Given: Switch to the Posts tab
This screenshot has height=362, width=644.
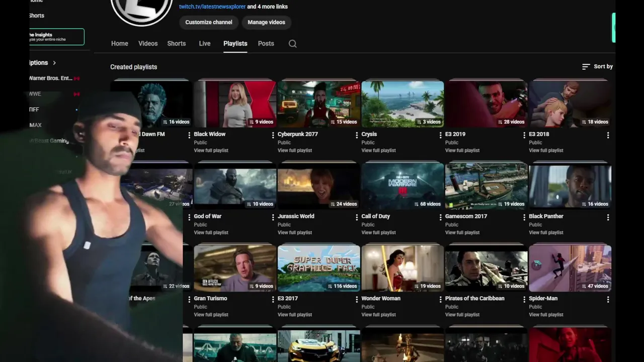Looking at the screenshot, I should pyautogui.click(x=266, y=44).
